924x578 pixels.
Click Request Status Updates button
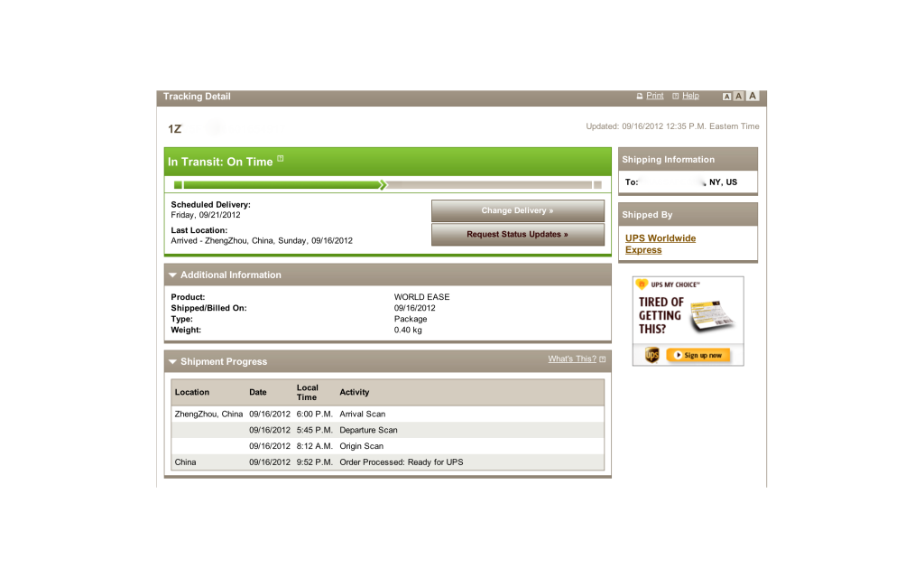coord(517,234)
